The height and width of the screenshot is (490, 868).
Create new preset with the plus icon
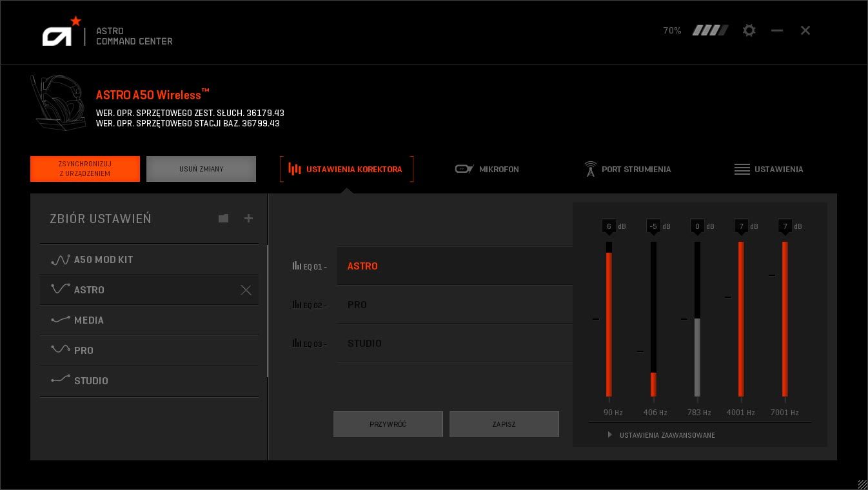point(248,219)
